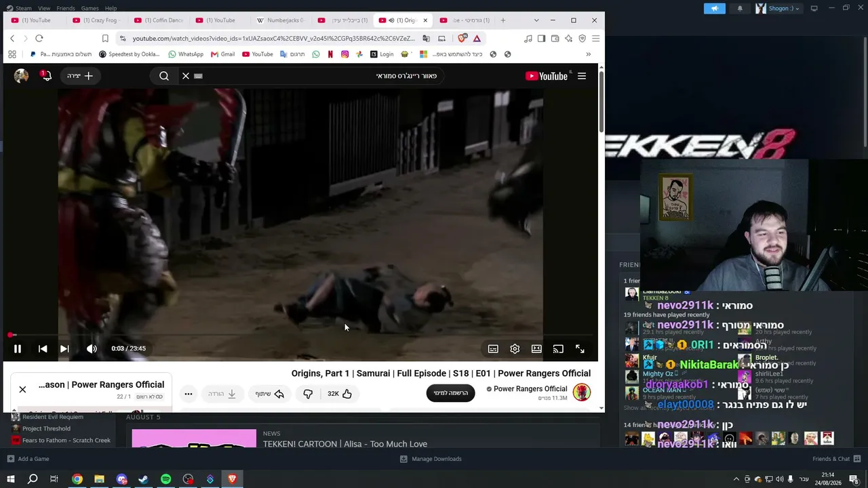Open the YouTube hamburger guide menu
868x488 pixels.
(x=582, y=76)
